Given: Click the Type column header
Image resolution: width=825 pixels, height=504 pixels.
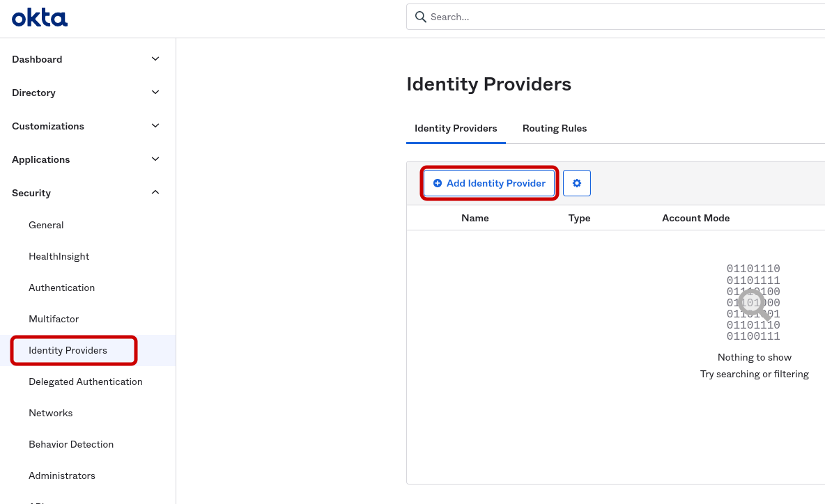Looking at the screenshot, I should pos(579,218).
